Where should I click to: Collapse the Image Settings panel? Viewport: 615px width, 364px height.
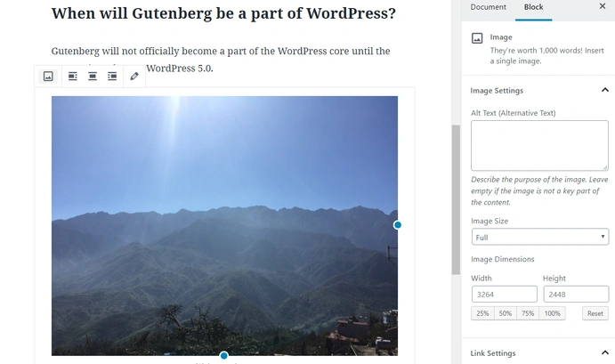[x=605, y=90]
